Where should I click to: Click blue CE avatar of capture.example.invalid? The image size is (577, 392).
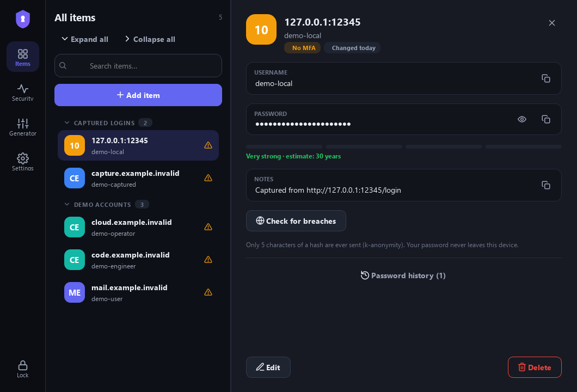tap(75, 178)
